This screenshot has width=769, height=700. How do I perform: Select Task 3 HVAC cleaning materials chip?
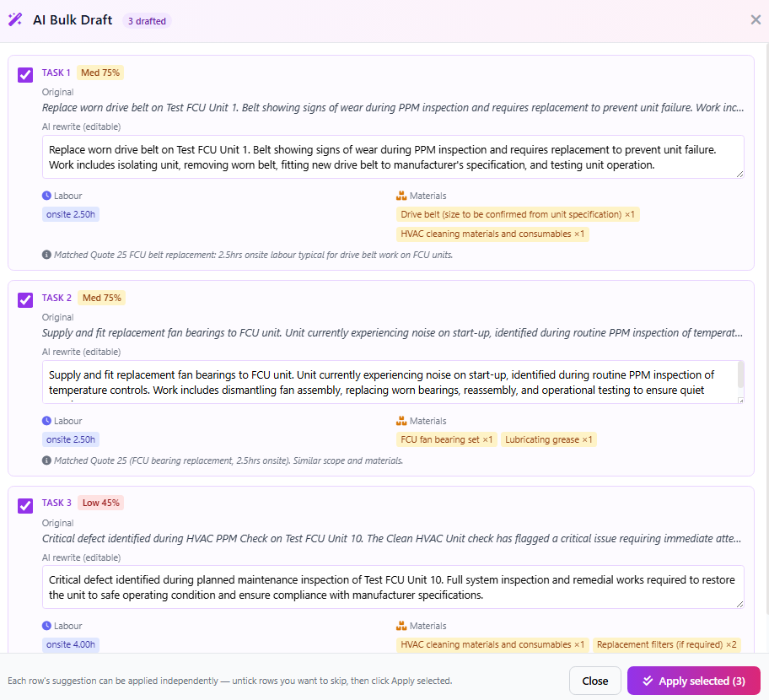[492, 644]
